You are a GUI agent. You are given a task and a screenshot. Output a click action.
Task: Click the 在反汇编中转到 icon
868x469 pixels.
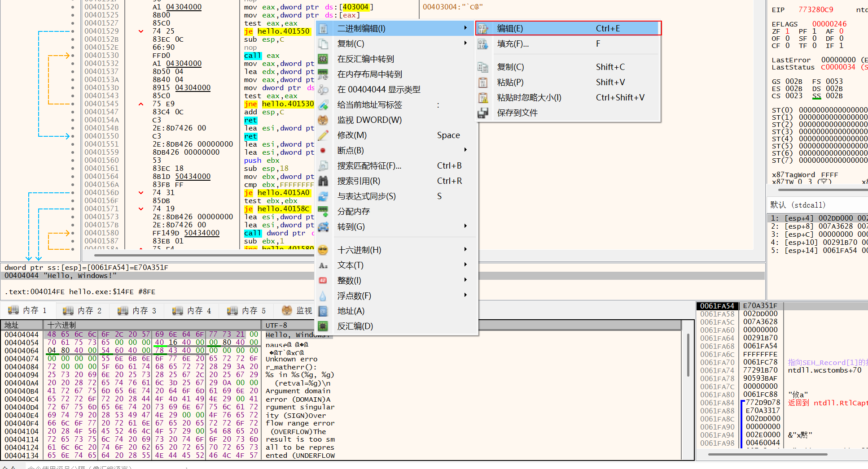click(323, 59)
